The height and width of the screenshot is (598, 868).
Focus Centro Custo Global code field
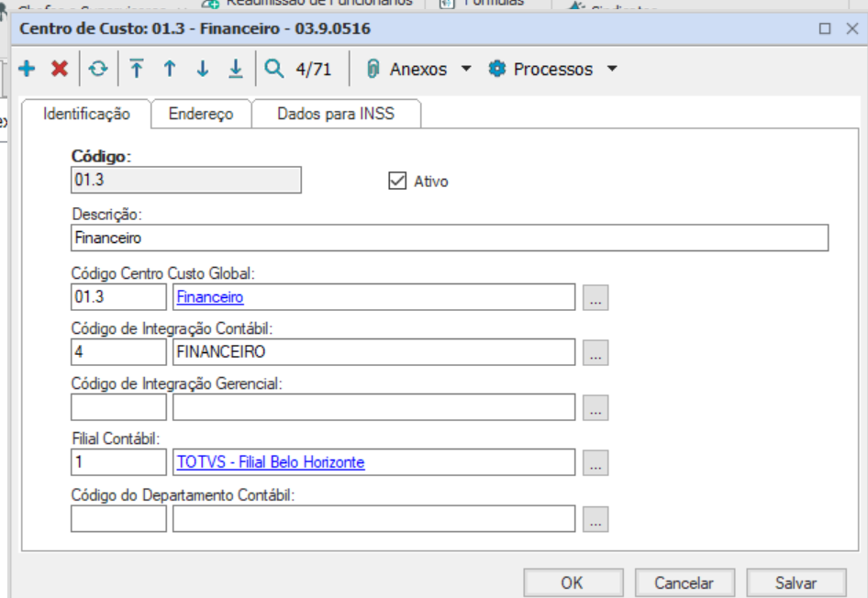[x=118, y=297]
